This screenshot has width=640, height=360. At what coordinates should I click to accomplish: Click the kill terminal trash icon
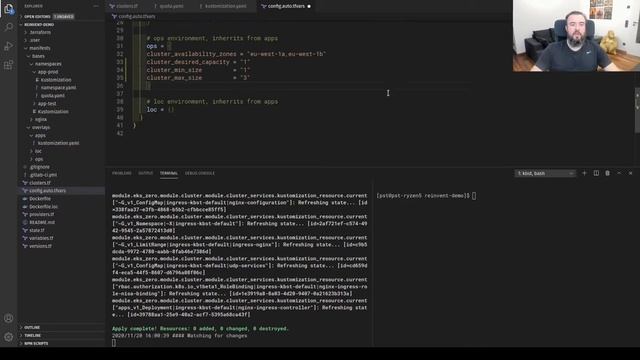point(607,173)
